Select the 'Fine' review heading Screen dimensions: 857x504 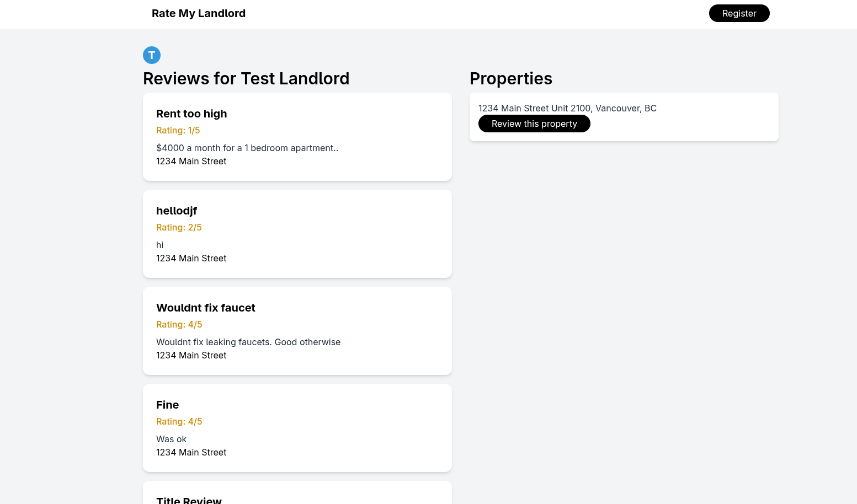[168, 405]
